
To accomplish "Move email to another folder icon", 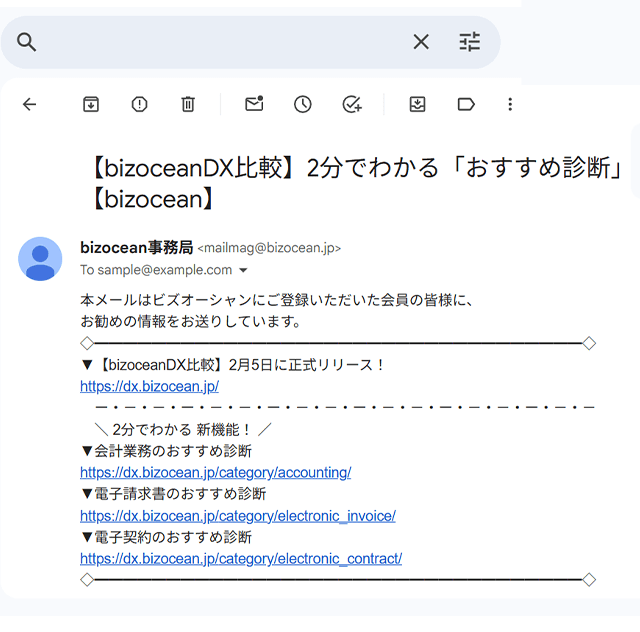I will [417, 104].
